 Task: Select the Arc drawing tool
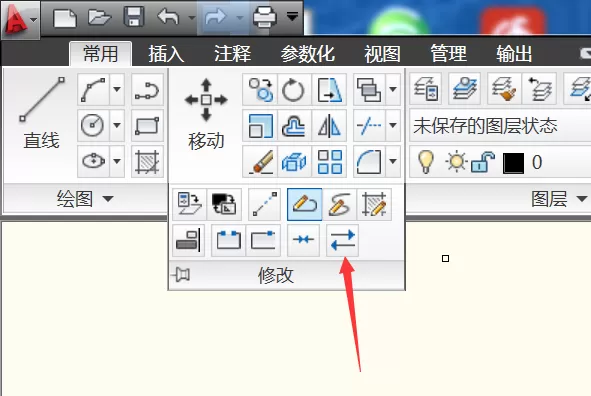tap(93, 90)
